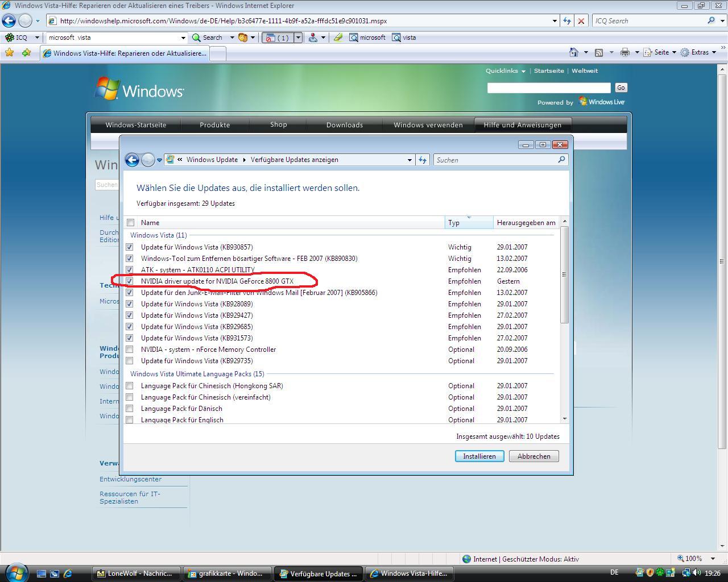Open the ICQ toolbar search box dropdown
The width and height of the screenshot is (728, 582).
click(x=183, y=38)
